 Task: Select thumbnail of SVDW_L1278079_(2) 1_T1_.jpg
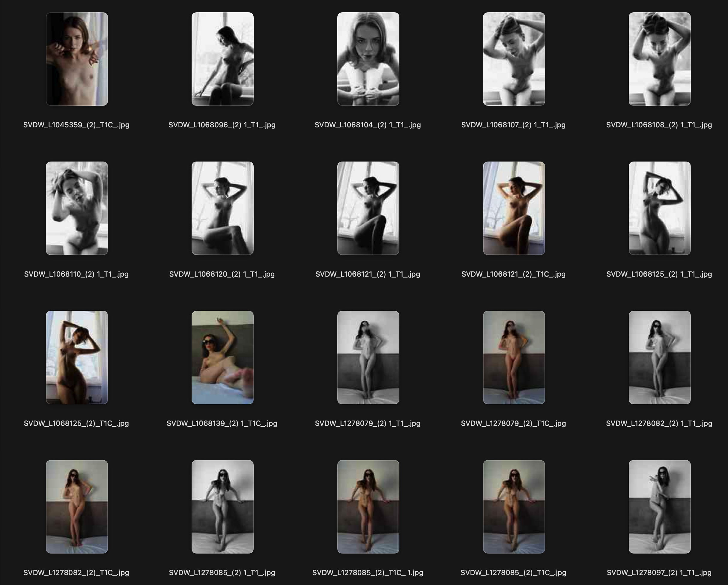pos(368,358)
